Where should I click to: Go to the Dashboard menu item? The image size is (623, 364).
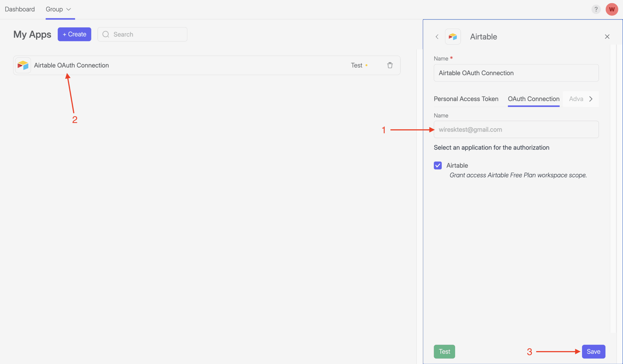pyautogui.click(x=20, y=9)
